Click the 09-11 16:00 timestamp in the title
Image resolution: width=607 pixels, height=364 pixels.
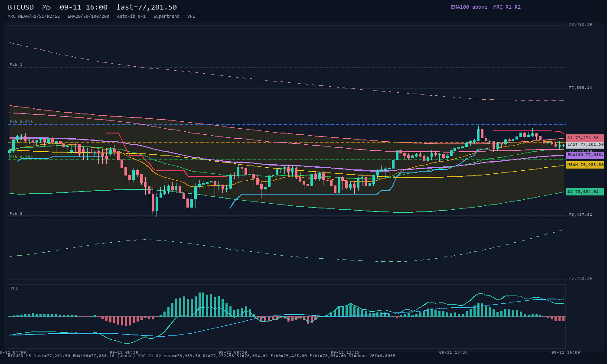[84, 7]
